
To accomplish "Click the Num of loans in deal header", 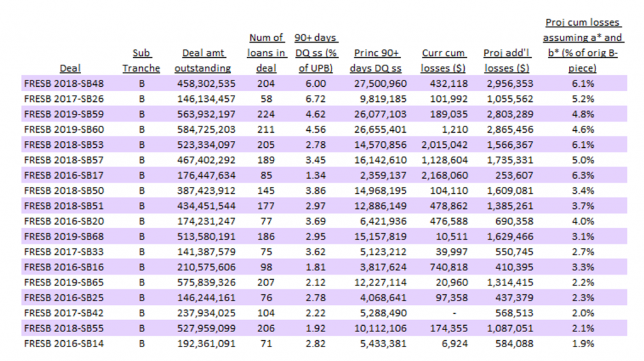I will coord(266,53).
